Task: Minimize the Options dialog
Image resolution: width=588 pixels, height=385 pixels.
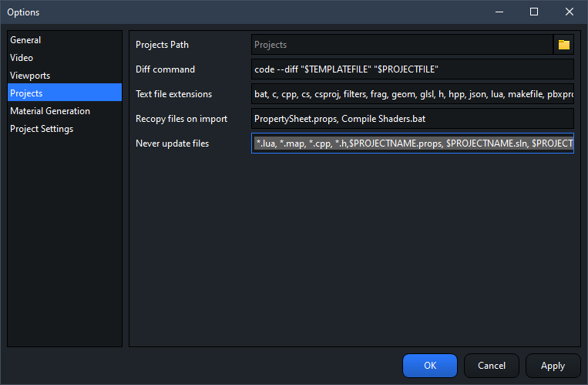Action: 499,12
